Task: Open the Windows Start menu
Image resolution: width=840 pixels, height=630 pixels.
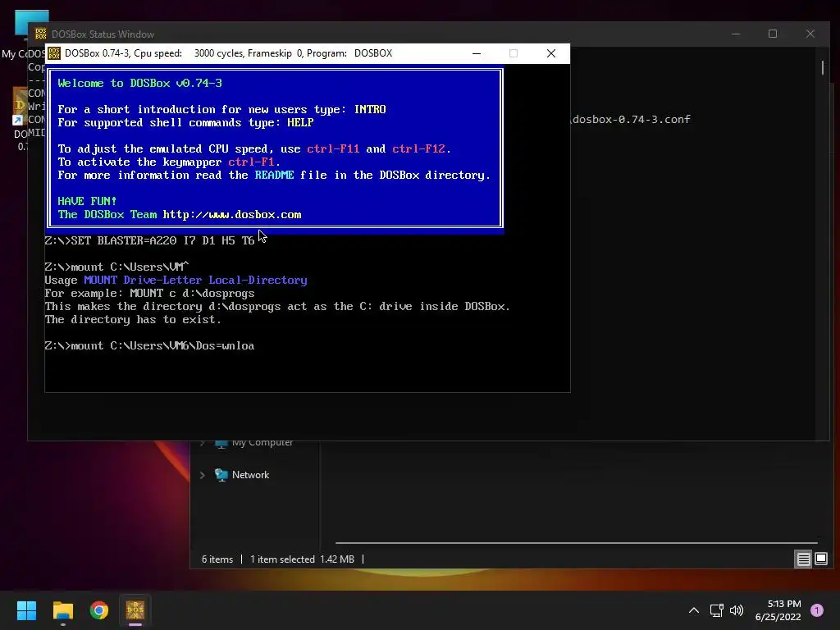Action: pos(26,610)
